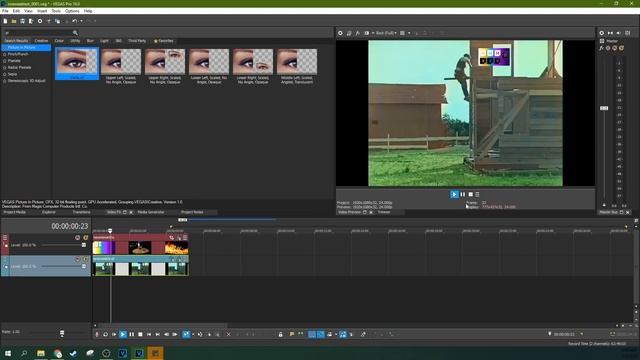Toggle Loop Playback in transport bar
This screenshot has width=640, height=360.
tap(105, 334)
